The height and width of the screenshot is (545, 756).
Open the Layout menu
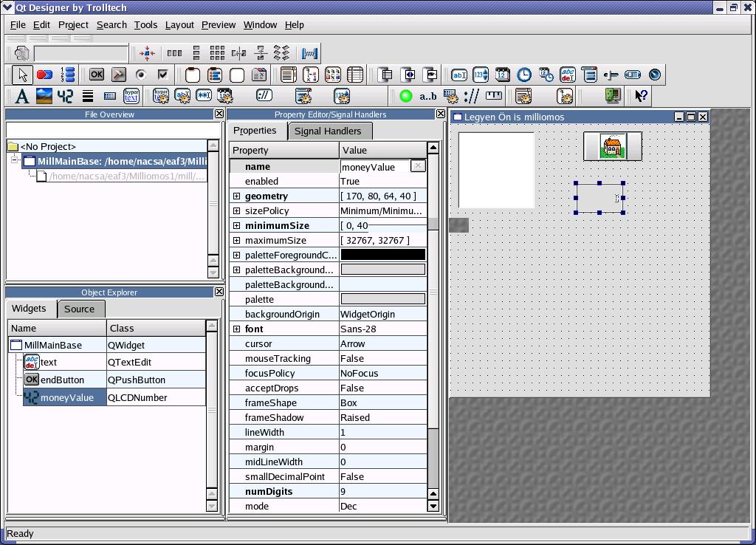click(179, 24)
